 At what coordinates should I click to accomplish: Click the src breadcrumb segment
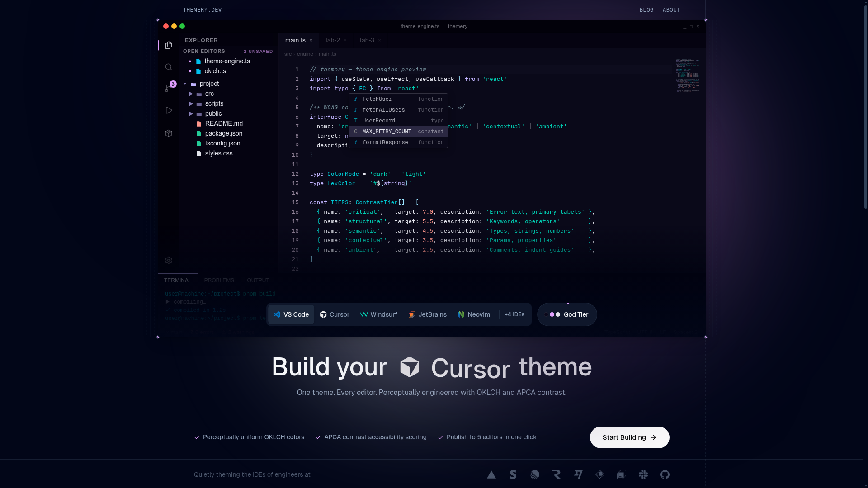[x=288, y=54]
